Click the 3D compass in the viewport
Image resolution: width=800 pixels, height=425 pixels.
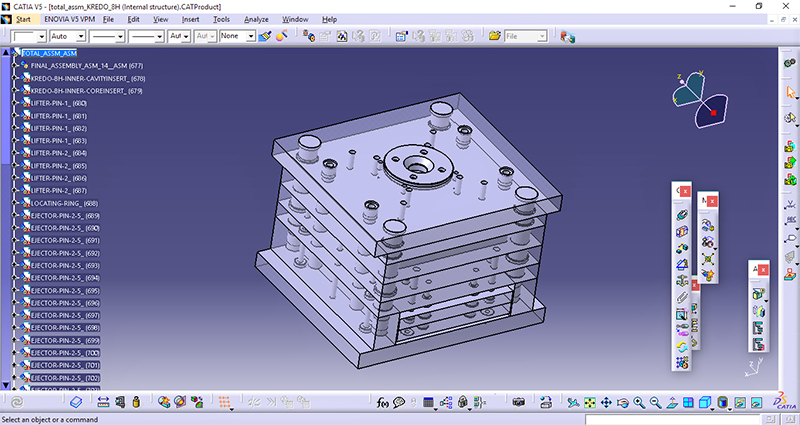(x=700, y=99)
